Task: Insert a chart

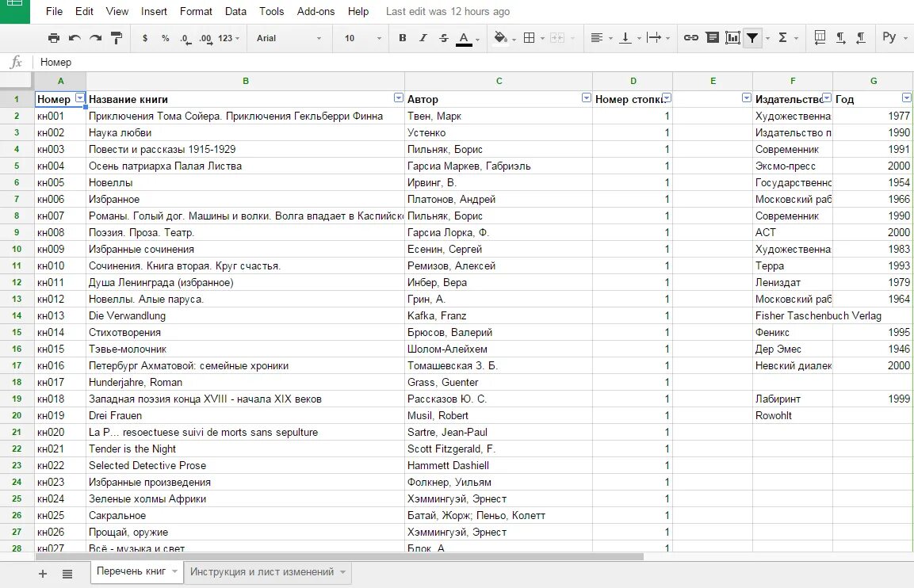Action: pos(732,38)
